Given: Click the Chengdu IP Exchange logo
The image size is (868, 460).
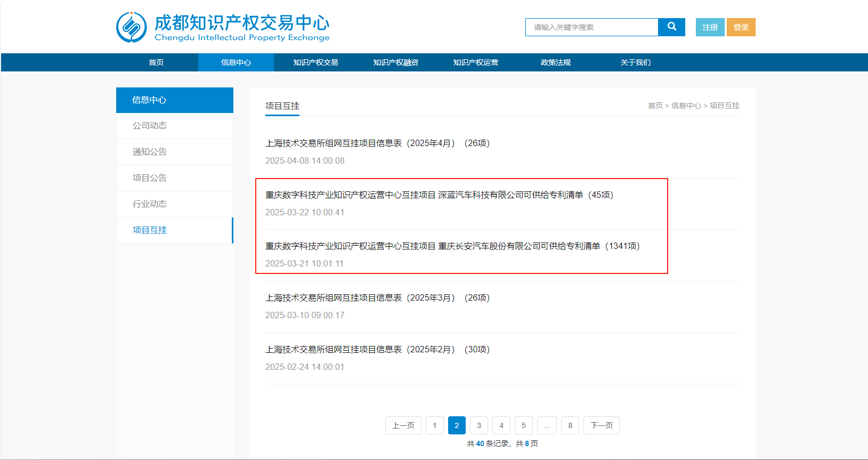Looking at the screenshot, I should tap(223, 27).
